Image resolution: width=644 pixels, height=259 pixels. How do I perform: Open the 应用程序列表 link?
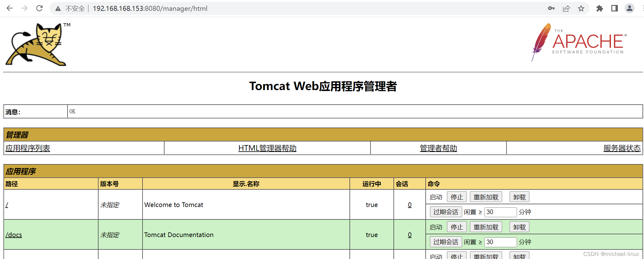coord(28,148)
